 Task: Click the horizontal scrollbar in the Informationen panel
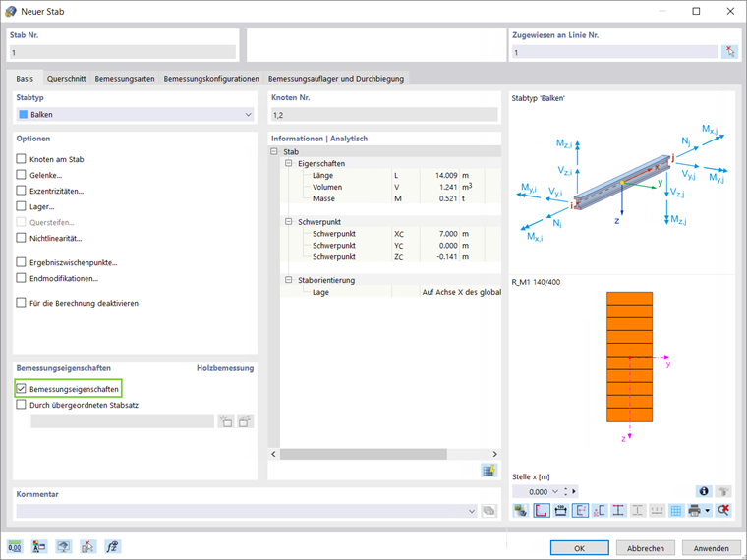pyautogui.click(x=364, y=454)
